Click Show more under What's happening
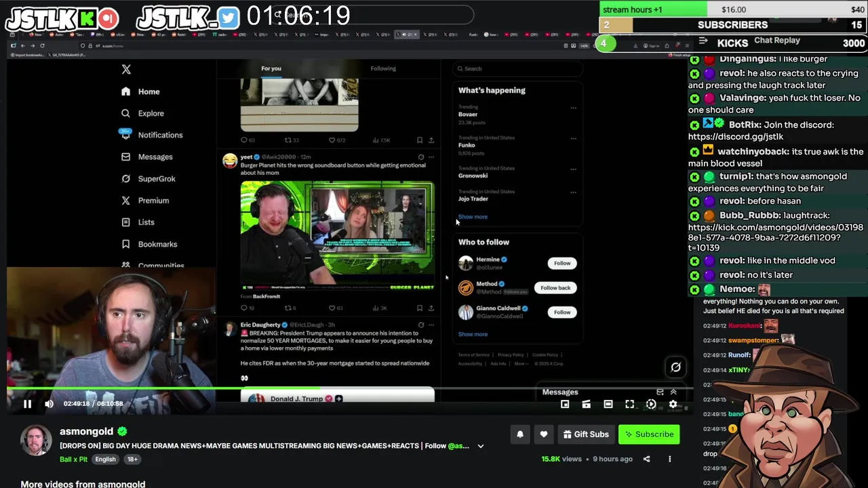This screenshot has height=488, width=868. click(473, 217)
